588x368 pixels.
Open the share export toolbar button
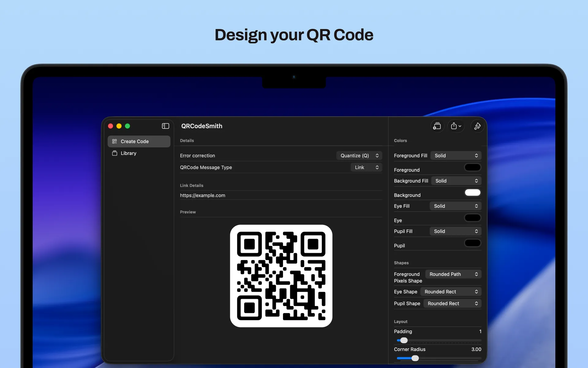(x=456, y=126)
